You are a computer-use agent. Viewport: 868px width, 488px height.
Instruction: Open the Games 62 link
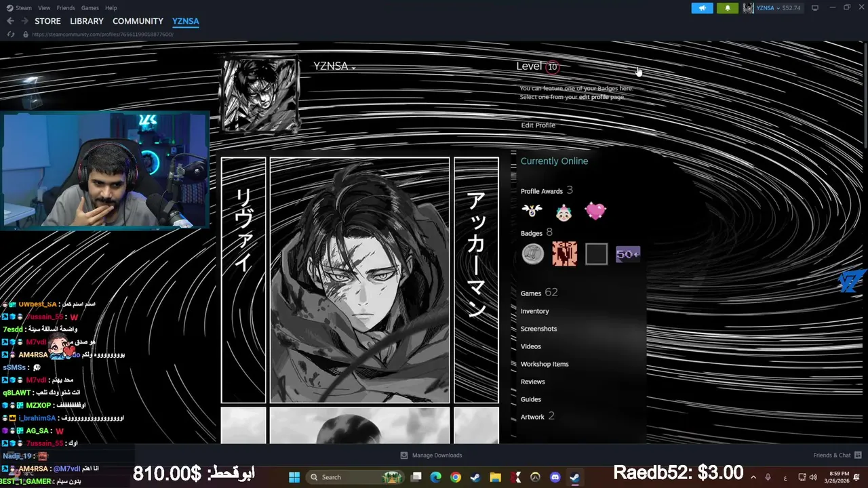pyautogui.click(x=539, y=293)
